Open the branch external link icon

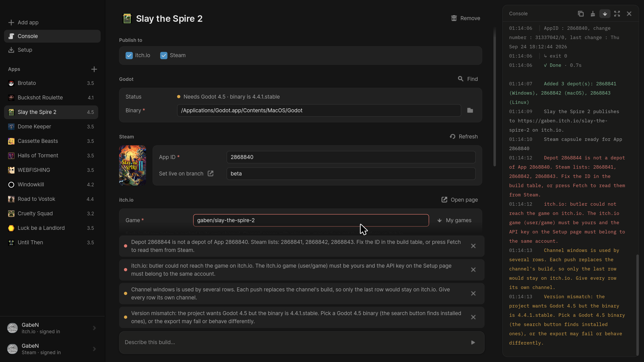tap(210, 174)
